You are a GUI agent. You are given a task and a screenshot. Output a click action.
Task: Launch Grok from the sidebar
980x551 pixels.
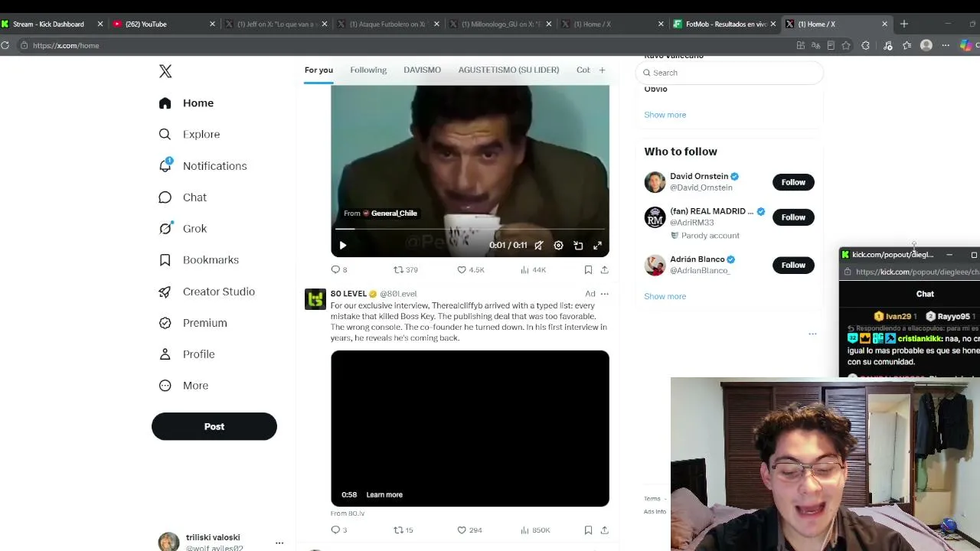pos(183,229)
